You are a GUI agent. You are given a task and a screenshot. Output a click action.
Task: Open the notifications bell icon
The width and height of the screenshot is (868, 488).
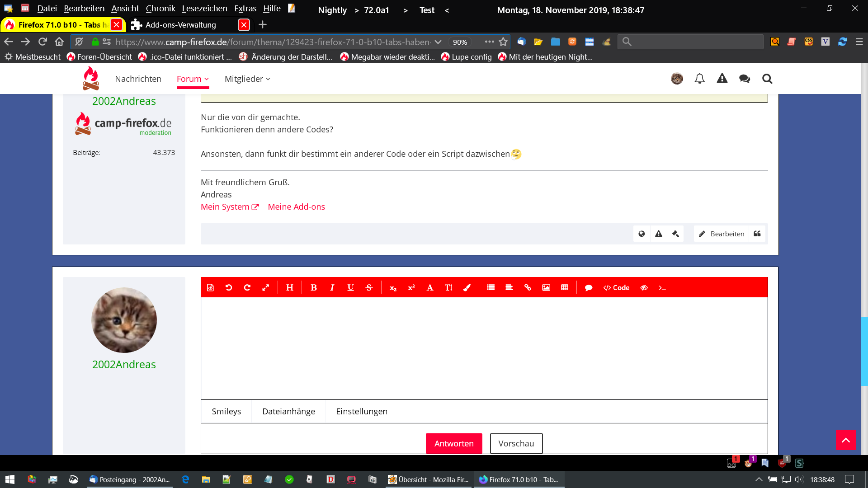[699, 79]
